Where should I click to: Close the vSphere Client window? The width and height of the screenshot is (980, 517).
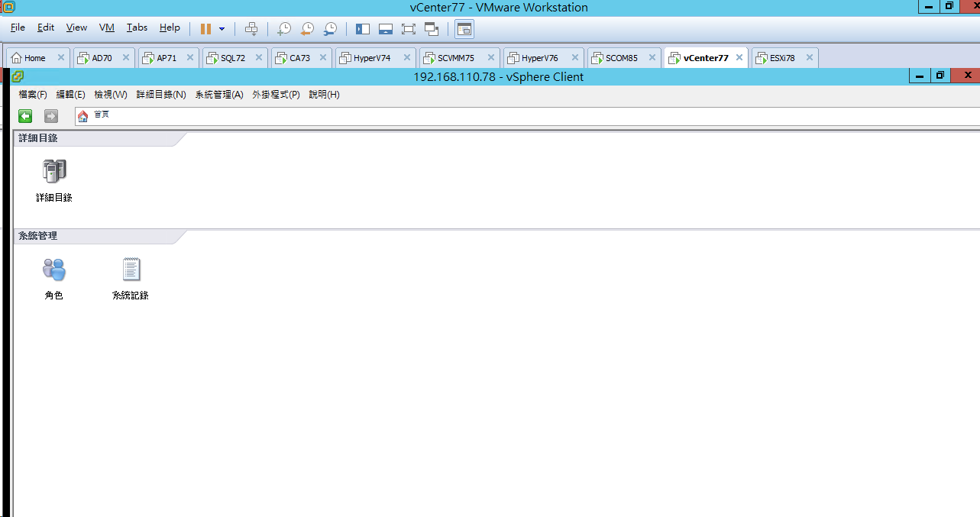pyautogui.click(x=966, y=76)
